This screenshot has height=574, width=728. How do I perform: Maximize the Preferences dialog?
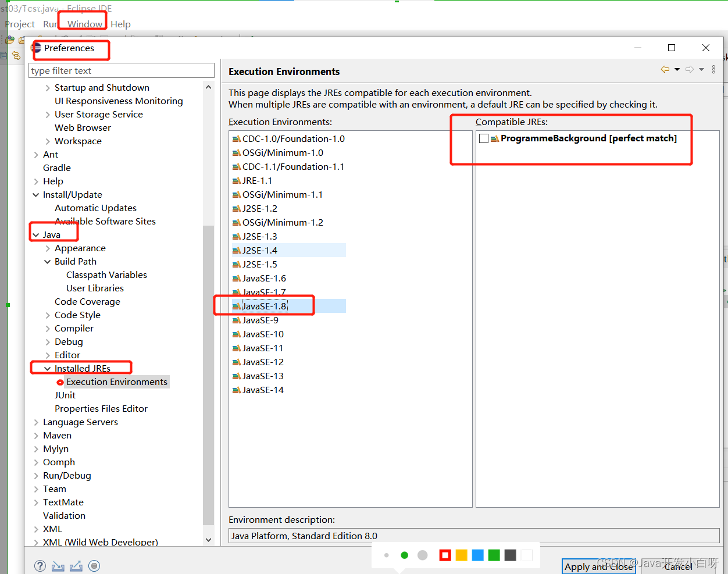click(672, 48)
